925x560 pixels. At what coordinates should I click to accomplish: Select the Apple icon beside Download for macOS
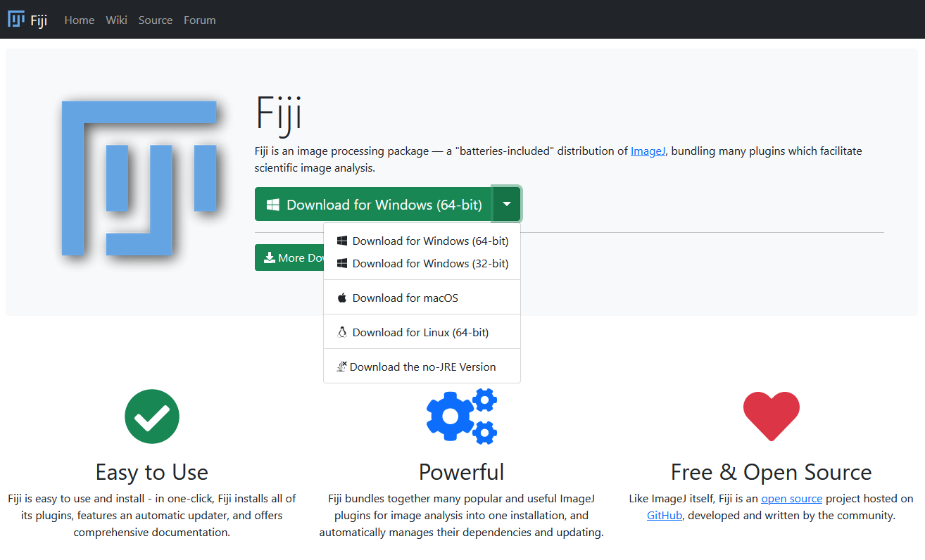(341, 297)
